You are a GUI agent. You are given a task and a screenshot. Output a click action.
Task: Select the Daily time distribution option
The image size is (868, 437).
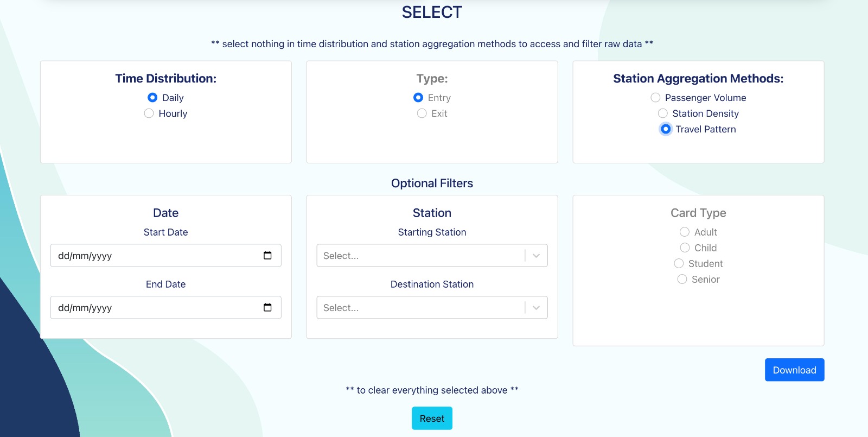(x=152, y=98)
